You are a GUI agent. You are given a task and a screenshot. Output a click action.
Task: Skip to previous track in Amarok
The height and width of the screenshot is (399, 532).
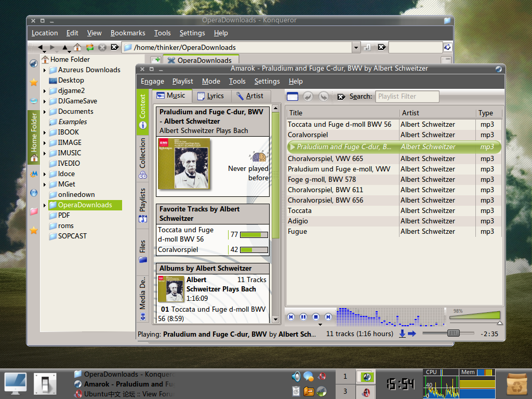pos(291,317)
